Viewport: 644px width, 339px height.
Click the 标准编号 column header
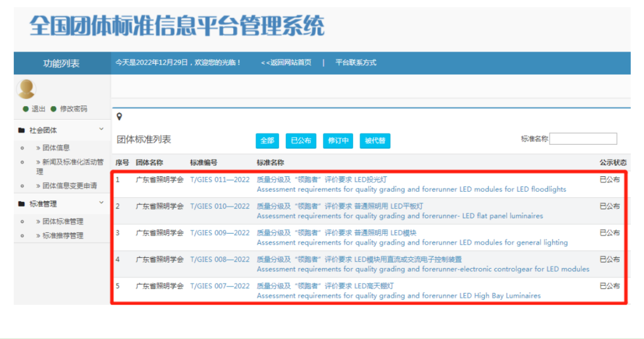(204, 163)
